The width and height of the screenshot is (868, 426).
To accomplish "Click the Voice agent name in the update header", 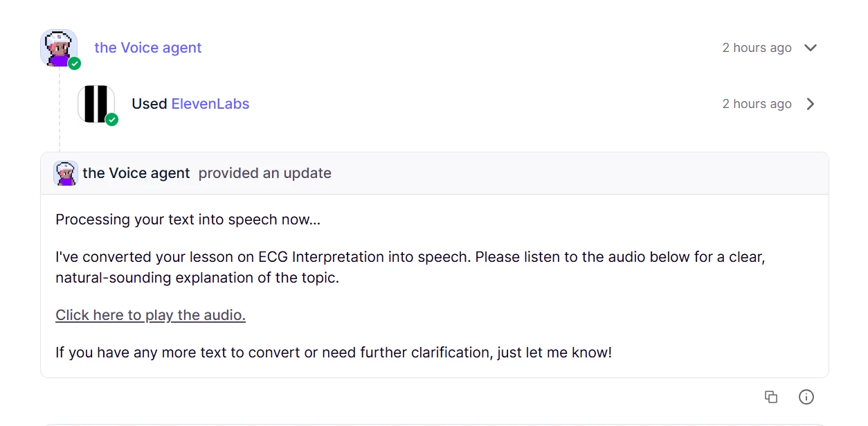I will point(136,173).
